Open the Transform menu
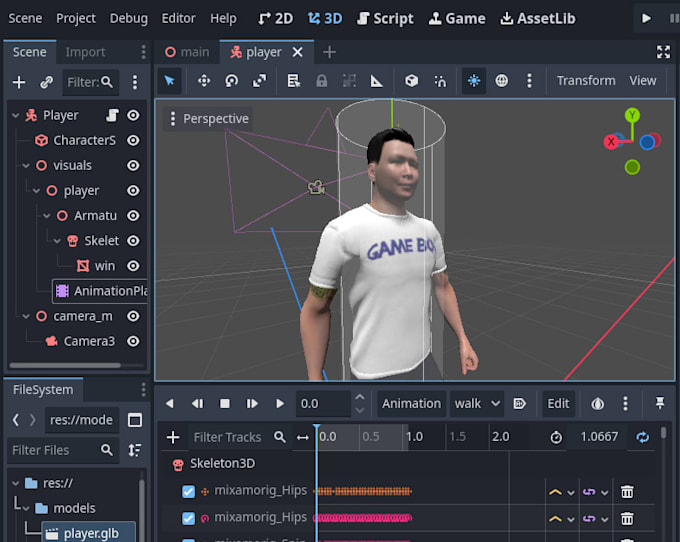The height and width of the screenshot is (542, 680). [586, 81]
